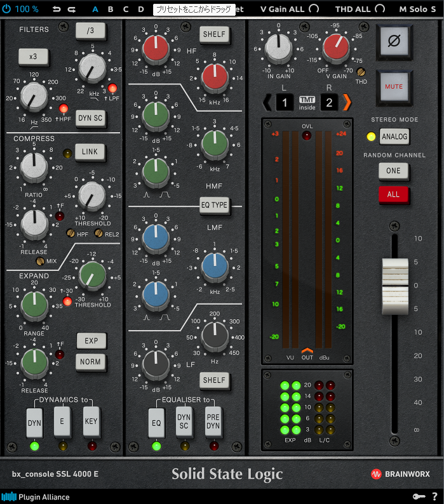
Task: Toggle the PRE DYN equaliser switch
Action: pyautogui.click(x=213, y=421)
